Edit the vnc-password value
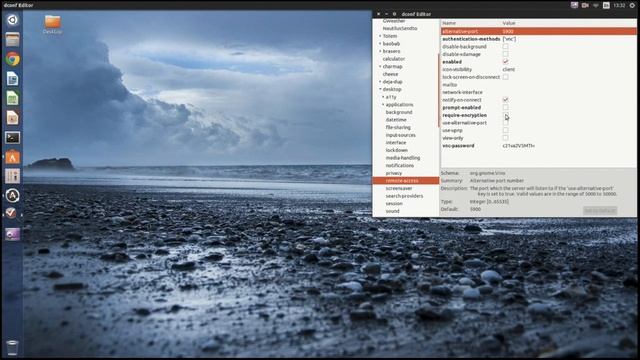The image size is (640, 360). click(518, 146)
